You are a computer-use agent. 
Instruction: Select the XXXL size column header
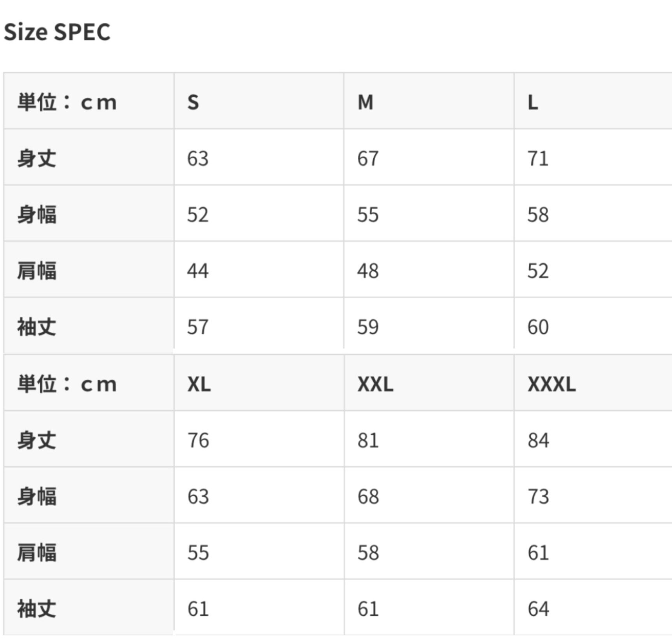(551, 384)
